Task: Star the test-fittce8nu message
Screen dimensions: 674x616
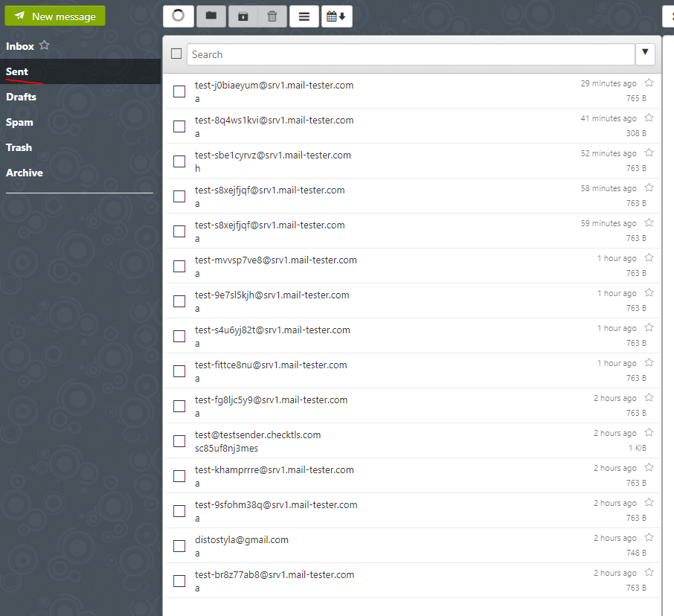Action: pos(649,362)
